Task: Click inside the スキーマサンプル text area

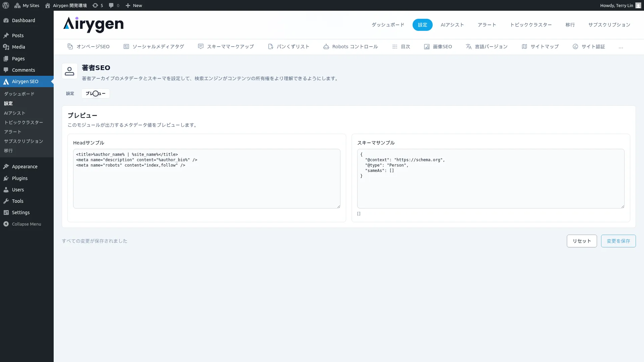Action: (x=491, y=179)
